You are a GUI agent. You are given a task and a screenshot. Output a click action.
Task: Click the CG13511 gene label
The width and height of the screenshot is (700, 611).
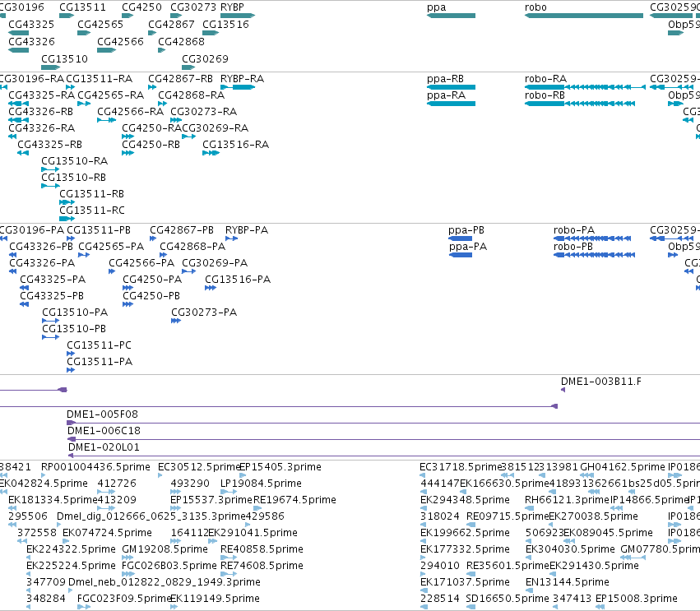[x=82, y=7]
